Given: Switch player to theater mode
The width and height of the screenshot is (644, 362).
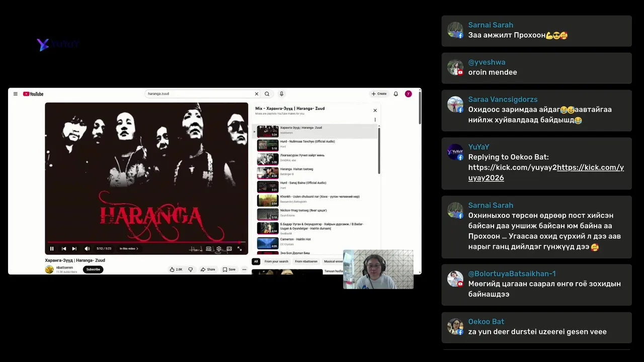Looking at the screenshot, I should (229, 248).
